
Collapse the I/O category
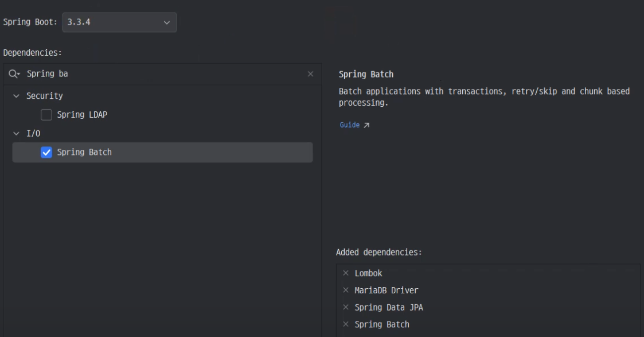pyautogui.click(x=16, y=134)
